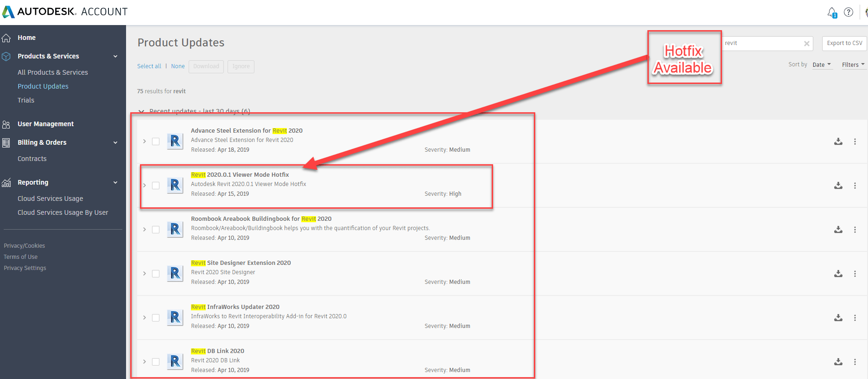Open Contracts in sidebar
This screenshot has height=379, width=868.
point(32,159)
